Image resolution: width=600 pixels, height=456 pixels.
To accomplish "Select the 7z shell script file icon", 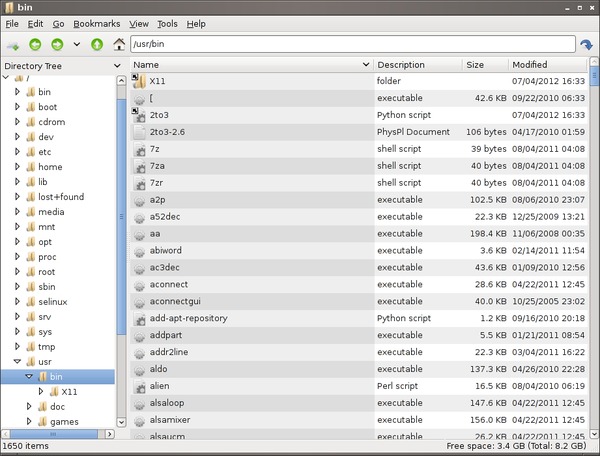I will pyautogui.click(x=140, y=149).
